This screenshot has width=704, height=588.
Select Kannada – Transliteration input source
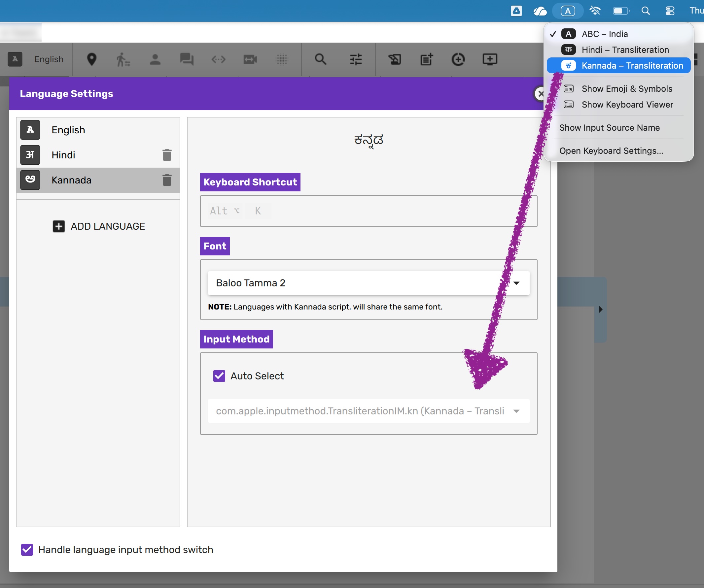(632, 66)
